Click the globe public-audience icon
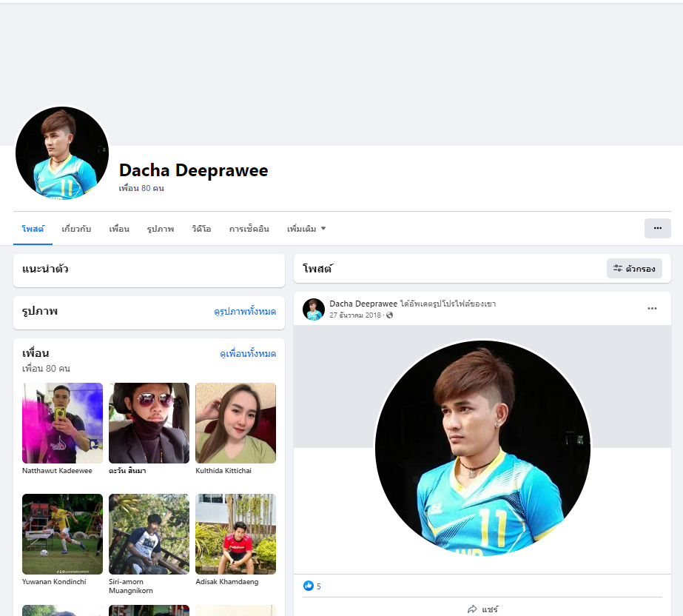Image resolution: width=683 pixels, height=616 pixels. point(389,315)
